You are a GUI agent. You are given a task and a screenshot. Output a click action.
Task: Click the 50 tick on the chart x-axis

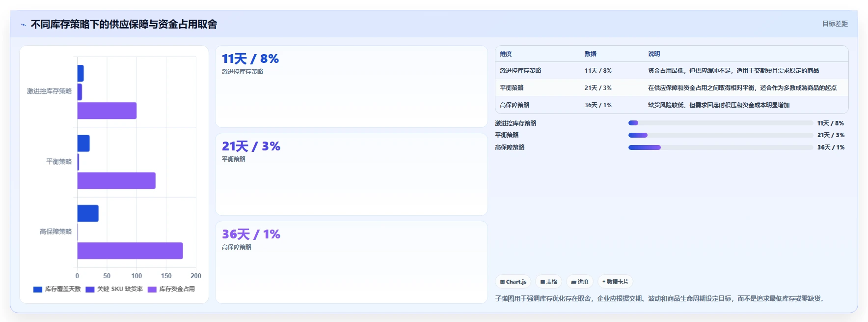pos(107,276)
